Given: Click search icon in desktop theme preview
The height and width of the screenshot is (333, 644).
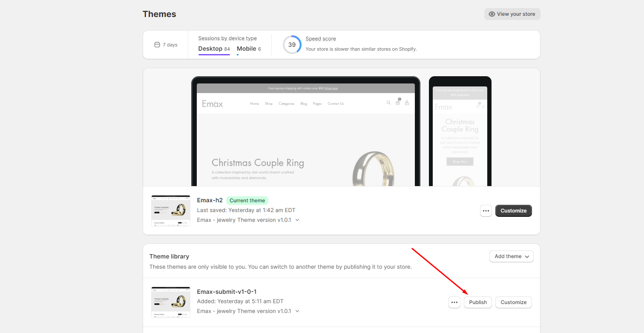Looking at the screenshot, I should (x=388, y=103).
